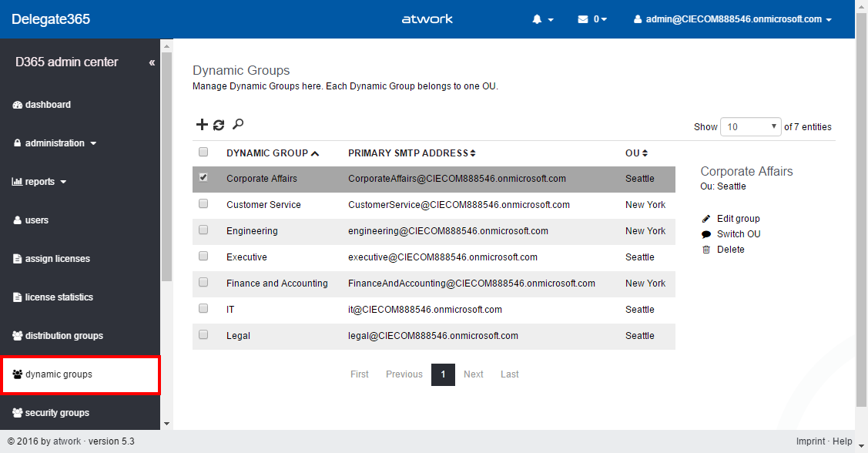868x453 pixels.
Task: Click the pencil icon for Edit group
Action: pyautogui.click(x=706, y=219)
